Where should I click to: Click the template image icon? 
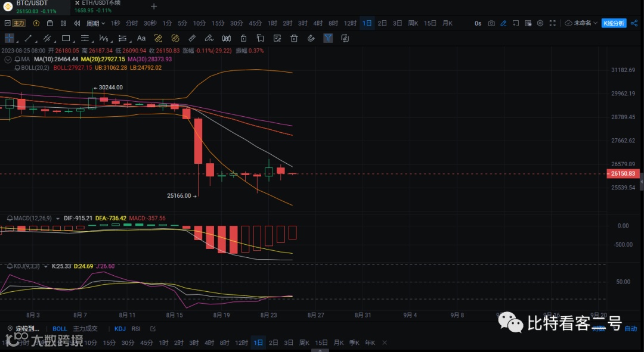tap(528, 23)
